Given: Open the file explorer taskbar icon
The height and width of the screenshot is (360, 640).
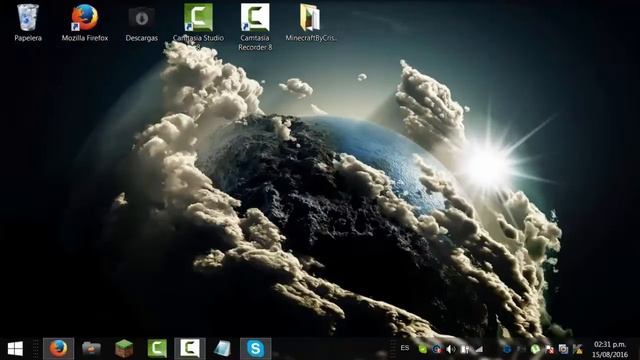Looking at the screenshot, I should [x=91, y=349].
